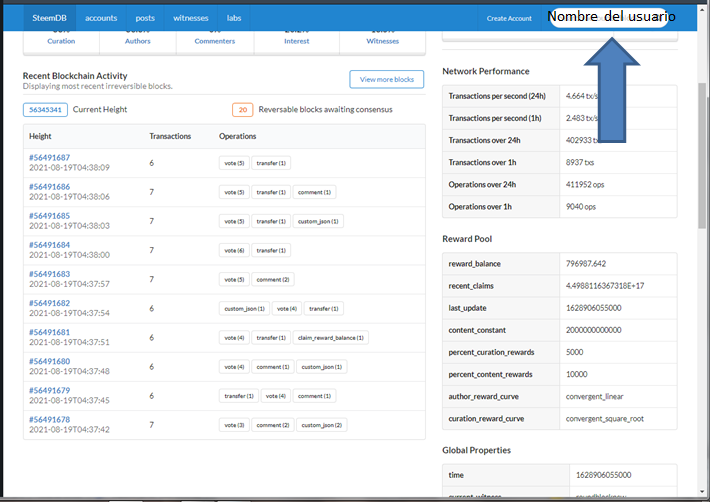710x502 pixels.
Task: Click the Operations column header
Action: (x=238, y=136)
